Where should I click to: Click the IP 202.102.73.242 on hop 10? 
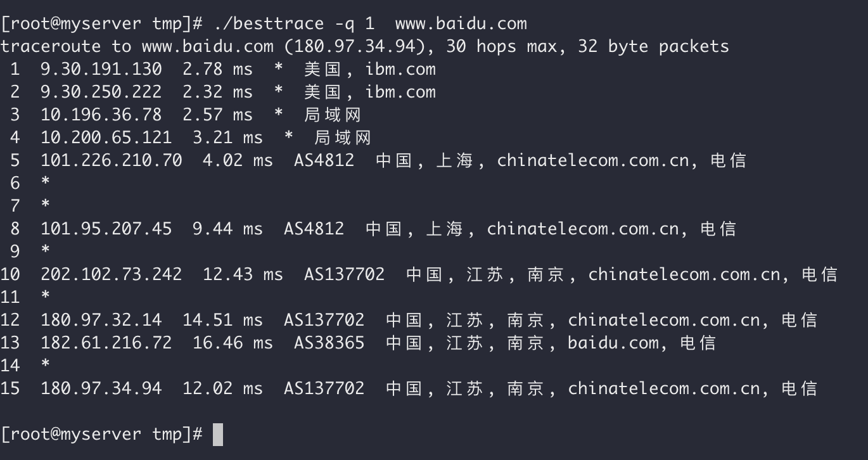[x=112, y=274]
